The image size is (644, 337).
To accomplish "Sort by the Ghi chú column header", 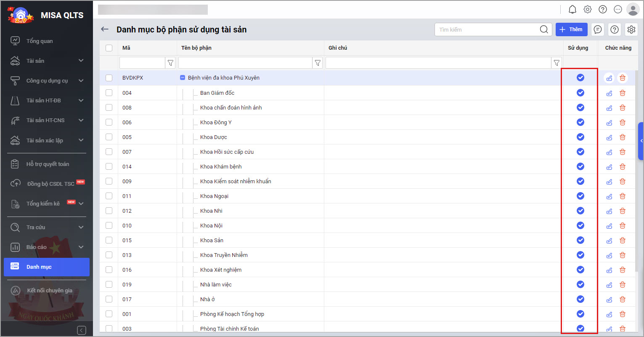I will (338, 48).
